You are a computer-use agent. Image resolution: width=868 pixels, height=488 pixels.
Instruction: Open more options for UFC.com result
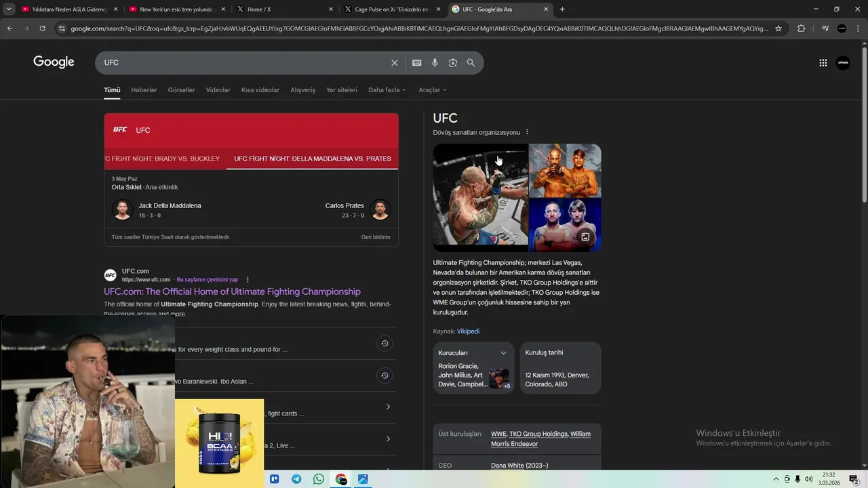pyautogui.click(x=248, y=279)
